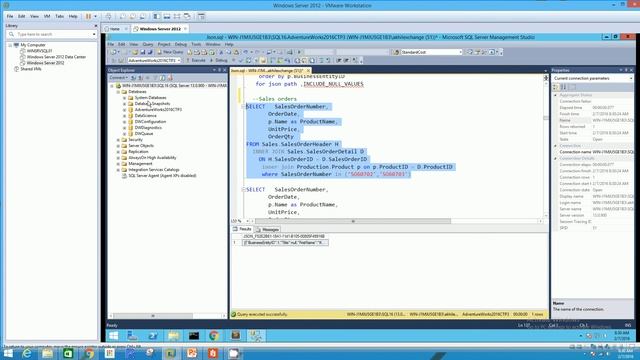Click the Object Explorer horizontal scrollbar
640x360 pixels.
coord(153,316)
